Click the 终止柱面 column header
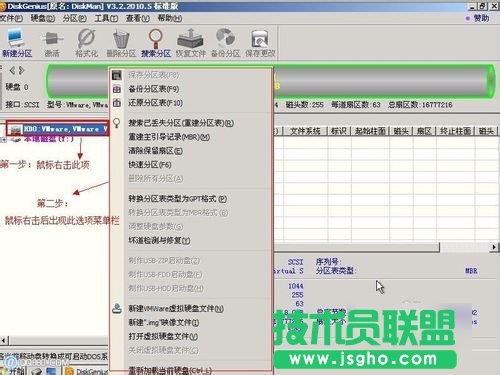500x375 pixels. tap(455, 131)
